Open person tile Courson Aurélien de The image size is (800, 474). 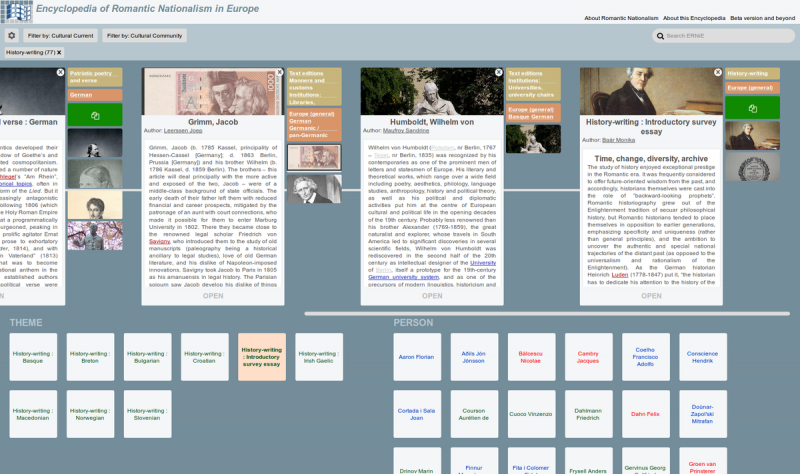pos(474,414)
